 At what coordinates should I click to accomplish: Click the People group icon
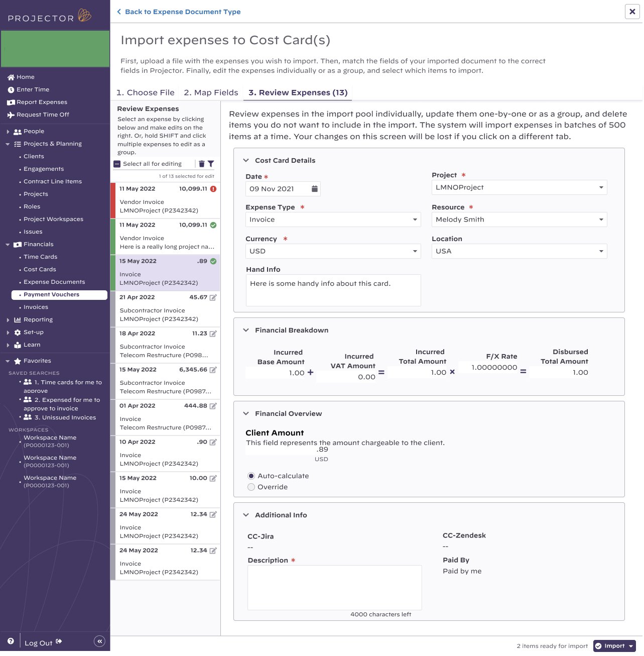[18, 132]
